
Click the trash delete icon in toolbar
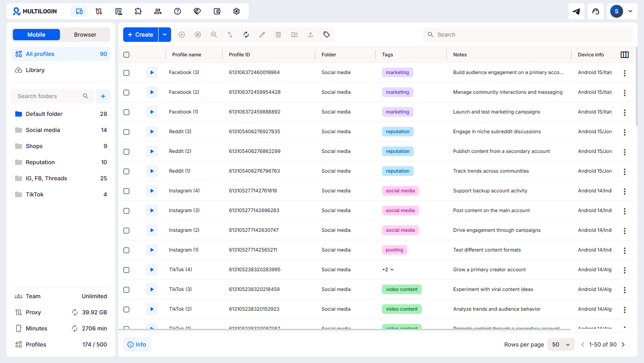pos(278,35)
